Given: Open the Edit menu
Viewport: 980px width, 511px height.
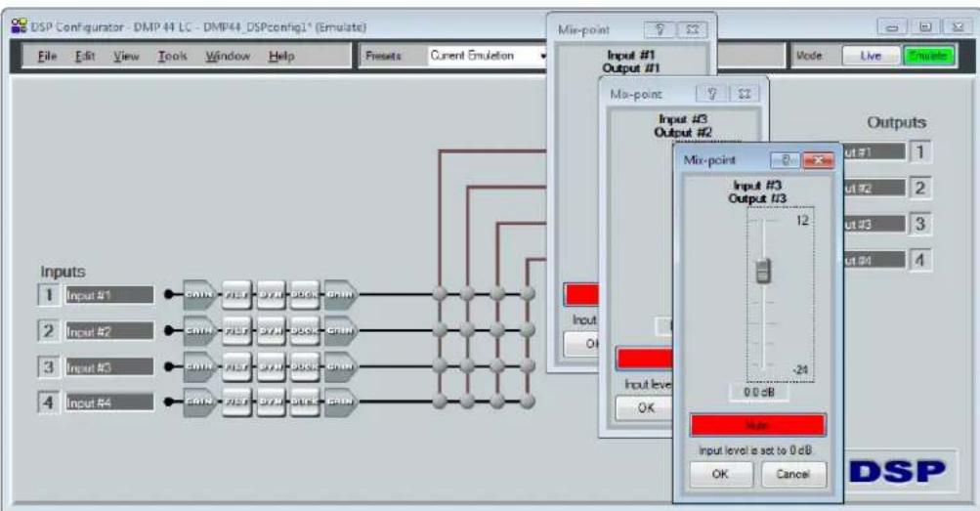Looking at the screenshot, I should pyautogui.click(x=84, y=57).
